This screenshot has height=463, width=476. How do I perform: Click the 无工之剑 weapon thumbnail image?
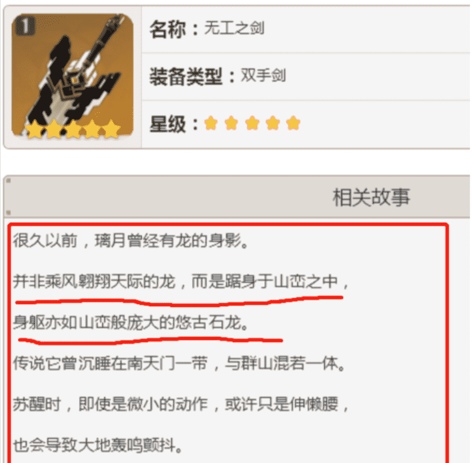[72, 76]
